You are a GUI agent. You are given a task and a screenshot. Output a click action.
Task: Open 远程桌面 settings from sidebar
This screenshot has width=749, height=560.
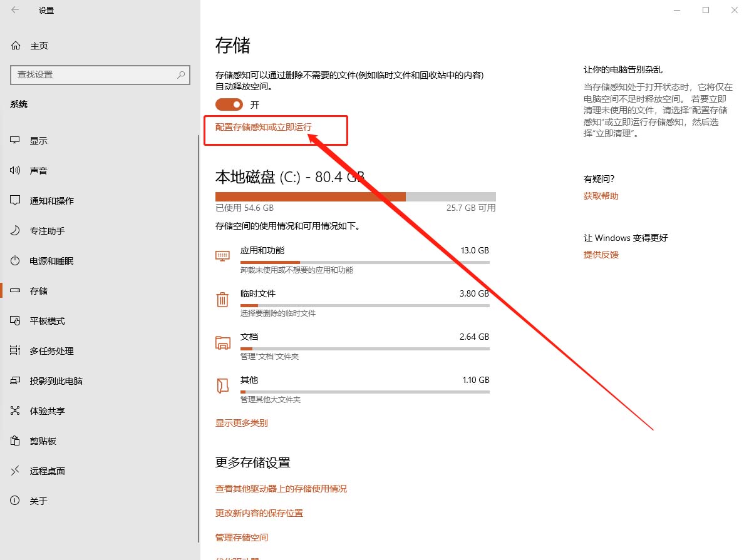[x=14, y=471]
